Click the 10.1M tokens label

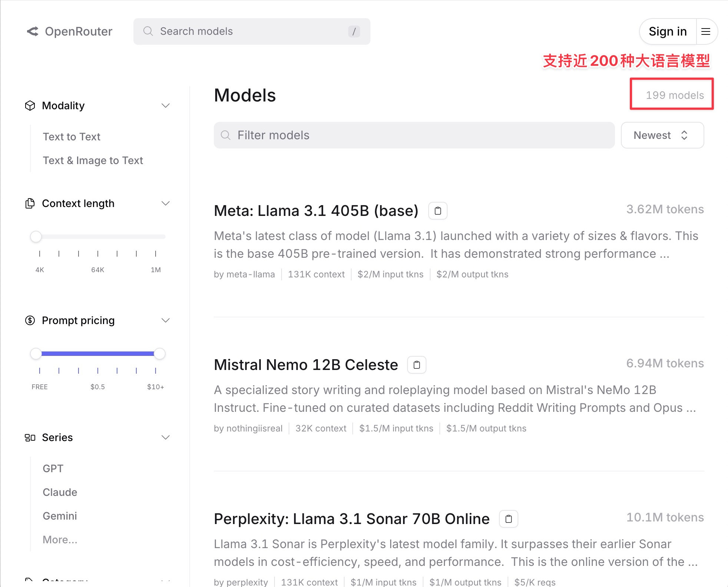665,517
